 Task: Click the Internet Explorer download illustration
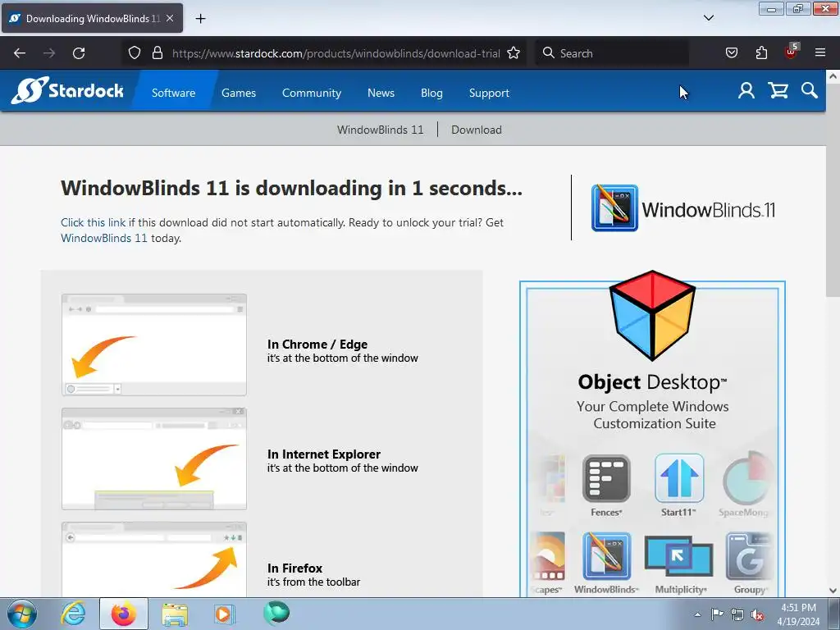154,459
